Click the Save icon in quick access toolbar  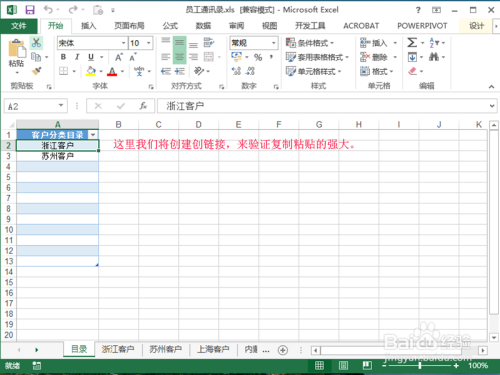point(30,10)
